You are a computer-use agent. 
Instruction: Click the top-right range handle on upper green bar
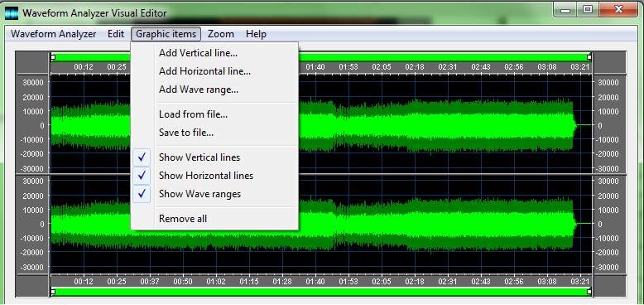pyautogui.click(x=590, y=57)
